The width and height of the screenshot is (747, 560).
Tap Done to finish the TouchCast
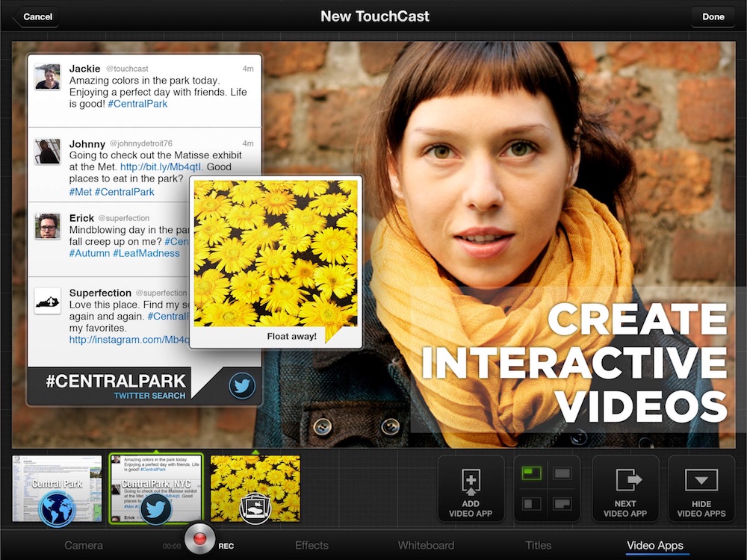coord(713,16)
